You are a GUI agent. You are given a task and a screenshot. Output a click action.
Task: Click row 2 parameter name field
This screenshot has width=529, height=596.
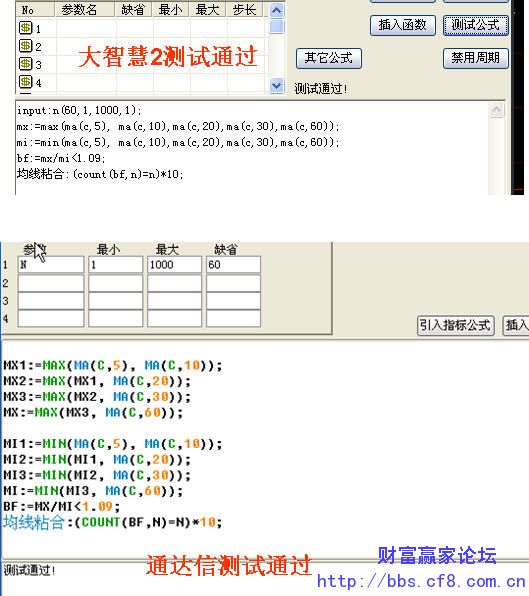[x=51, y=283]
